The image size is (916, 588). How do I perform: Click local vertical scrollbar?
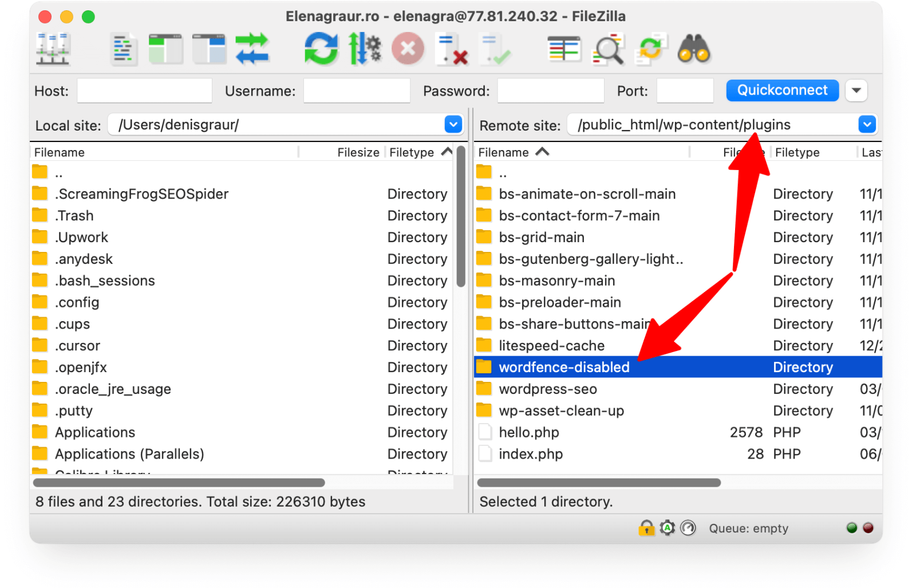coord(461,216)
